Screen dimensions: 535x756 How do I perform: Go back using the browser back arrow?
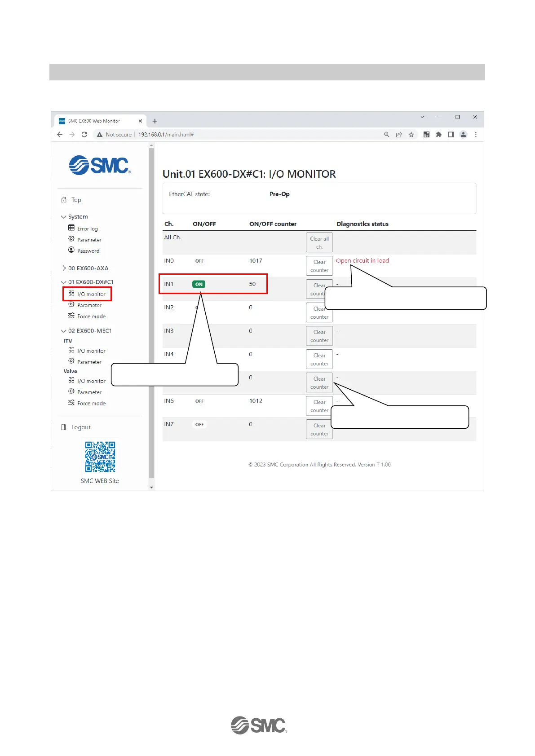[x=60, y=134]
